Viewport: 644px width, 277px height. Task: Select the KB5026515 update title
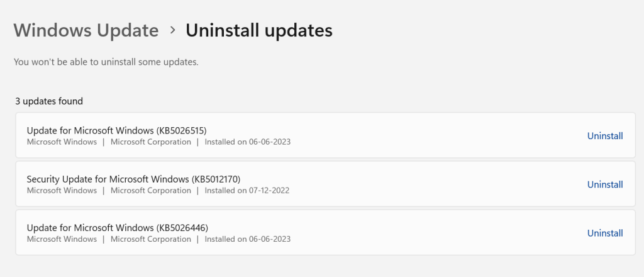[116, 130]
